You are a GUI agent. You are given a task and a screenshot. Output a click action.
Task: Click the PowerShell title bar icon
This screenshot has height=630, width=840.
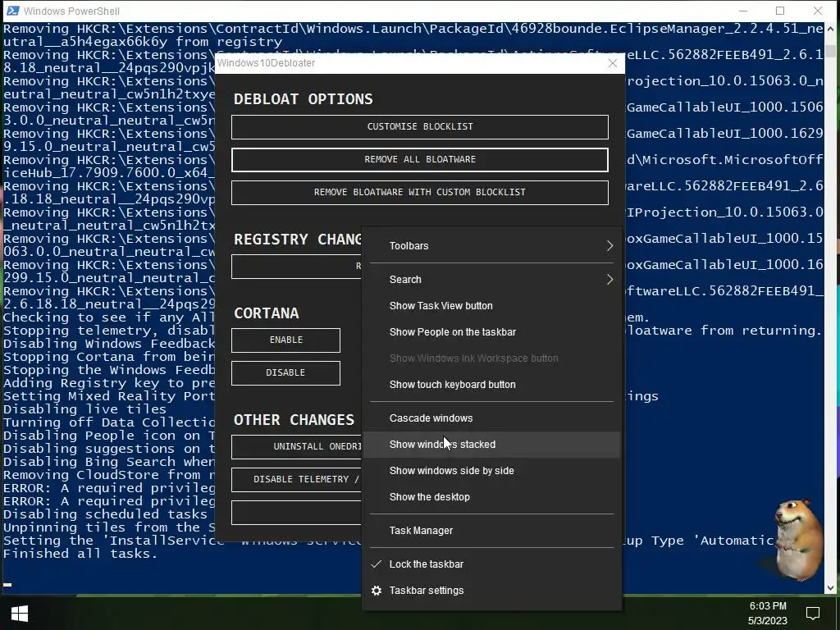coord(12,11)
